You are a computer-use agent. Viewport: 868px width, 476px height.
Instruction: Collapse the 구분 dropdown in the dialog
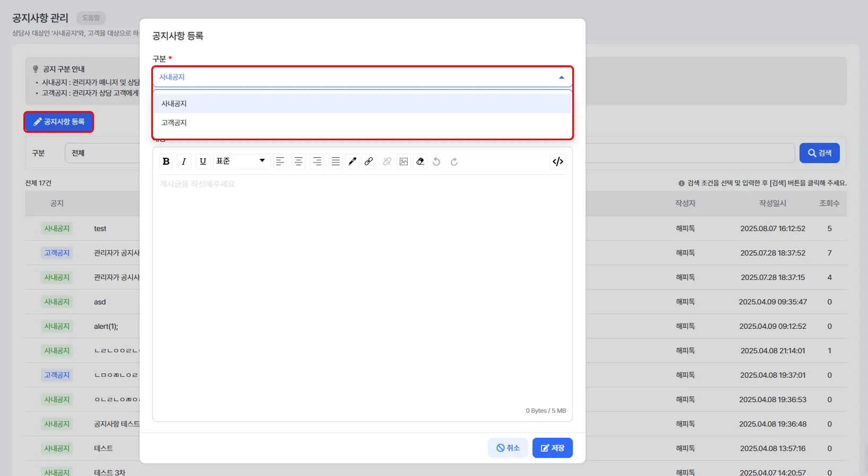tap(561, 78)
